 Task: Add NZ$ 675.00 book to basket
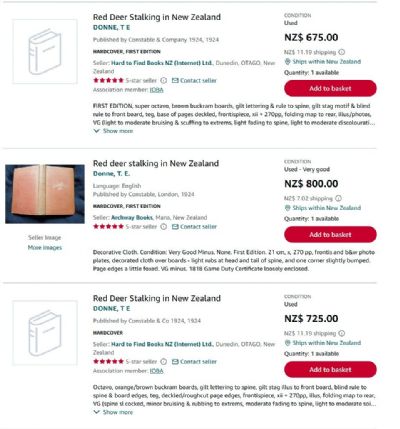click(x=330, y=88)
